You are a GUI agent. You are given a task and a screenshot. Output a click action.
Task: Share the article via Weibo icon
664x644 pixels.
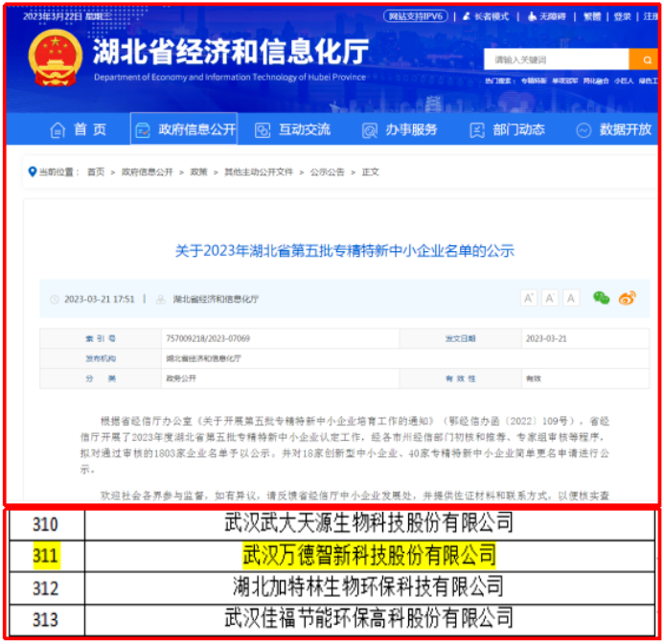tap(628, 298)
